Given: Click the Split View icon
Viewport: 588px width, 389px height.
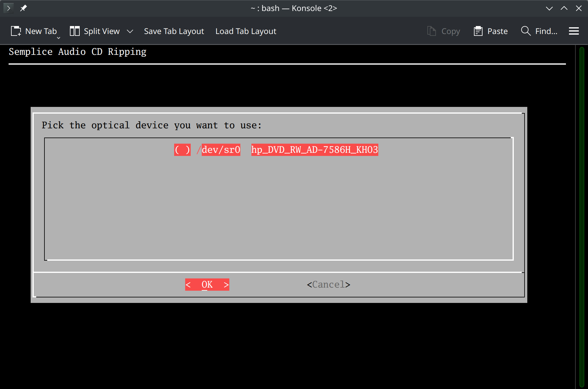Looking at the screenshot, I should coord(74,31).
